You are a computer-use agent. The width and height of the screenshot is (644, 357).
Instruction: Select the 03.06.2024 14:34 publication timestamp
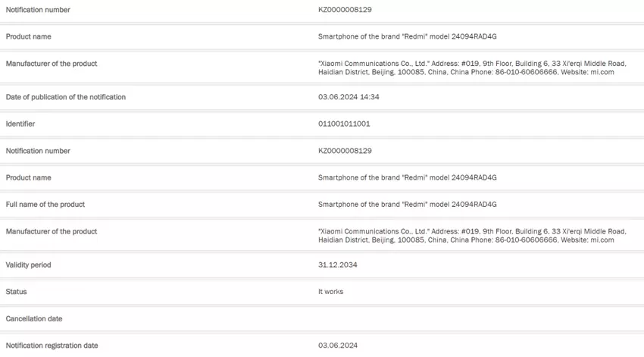click(349, 97)
